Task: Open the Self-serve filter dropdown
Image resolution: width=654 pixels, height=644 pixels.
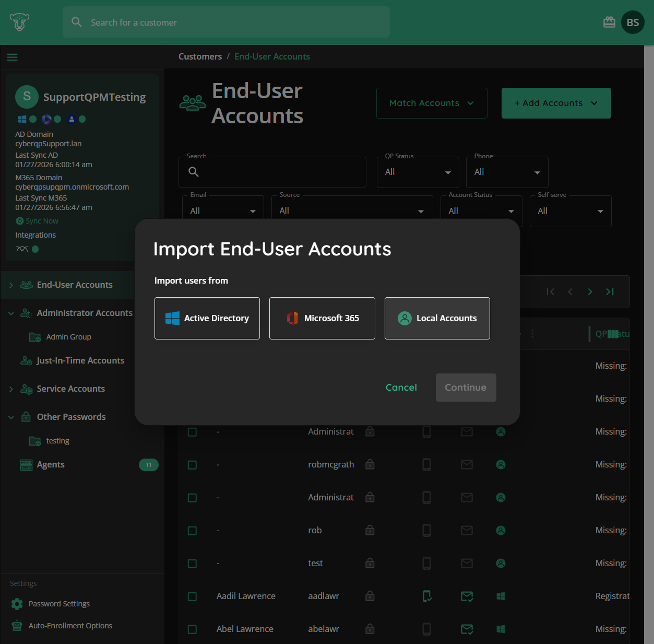Action: click(570, 211)
